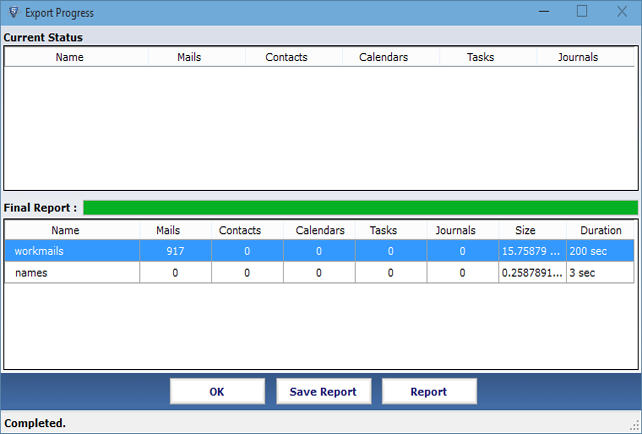Click the Save Report button
The image size is (642, 434).
(x=323, y=391)
